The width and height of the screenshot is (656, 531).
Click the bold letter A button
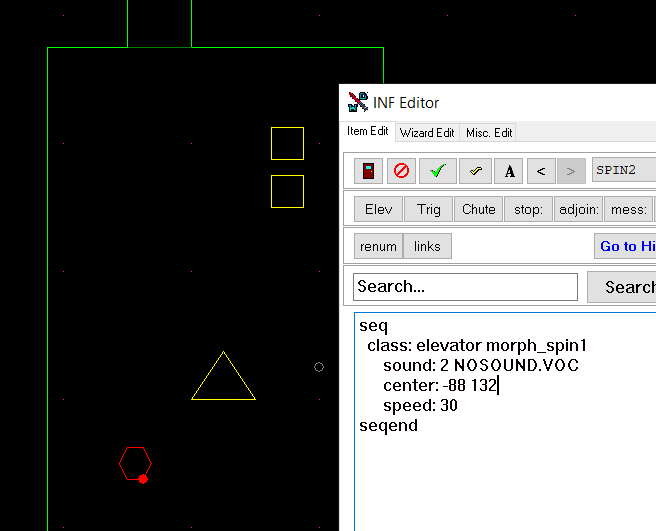[509, 171]
